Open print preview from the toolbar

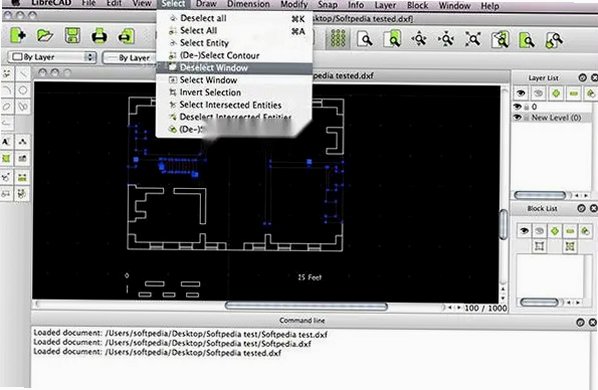click(126, 37)
